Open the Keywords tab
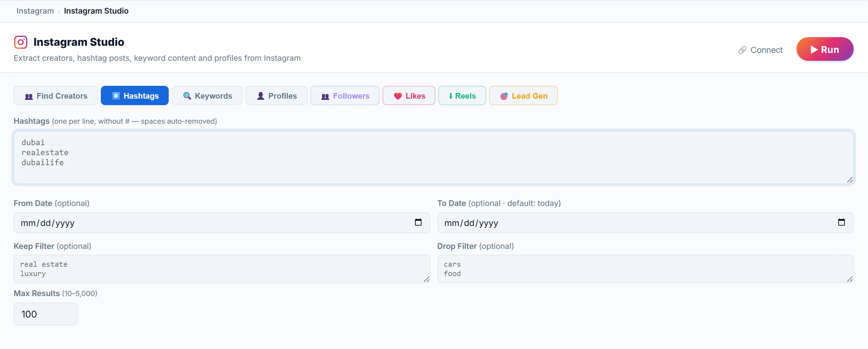This screenshot has height=349, width=868. click(207, 95)
